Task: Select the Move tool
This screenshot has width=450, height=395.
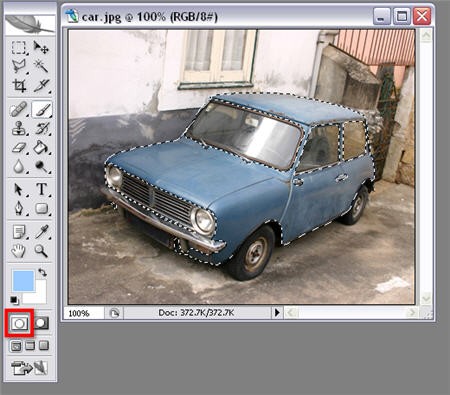Action: [x=41, y=48]
